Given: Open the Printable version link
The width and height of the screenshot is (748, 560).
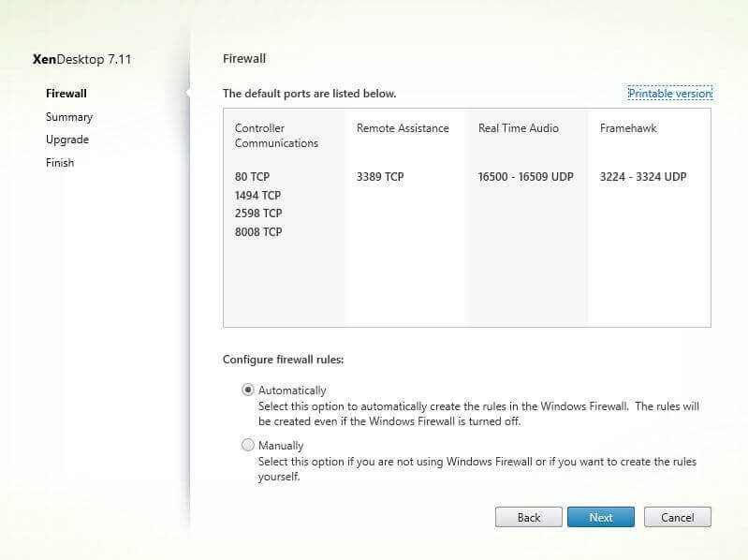Looking at the screenshot, I should point(670,94).
